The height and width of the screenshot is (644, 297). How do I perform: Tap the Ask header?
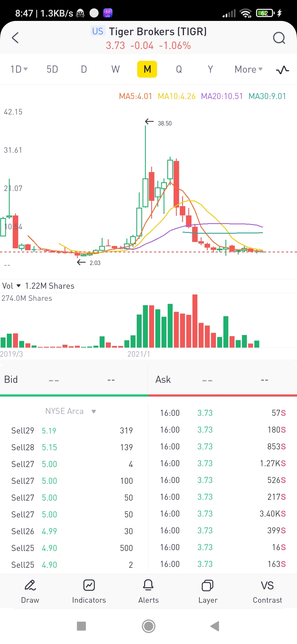163,380
